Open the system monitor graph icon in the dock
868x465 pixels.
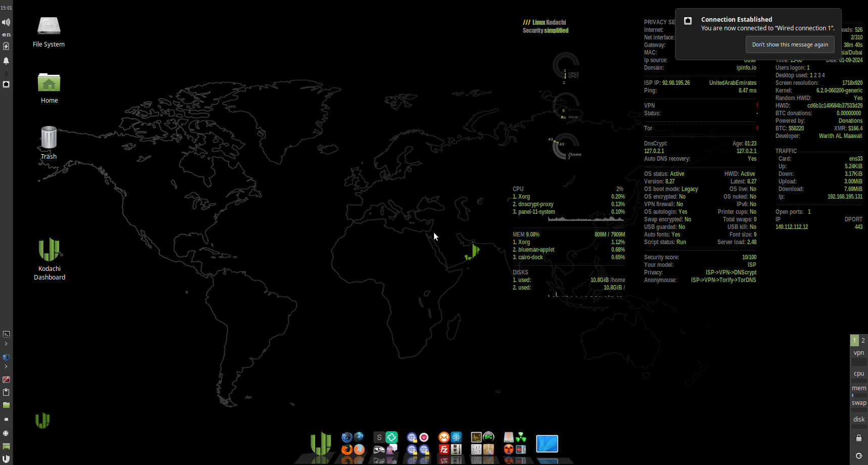tap(476, 437)
